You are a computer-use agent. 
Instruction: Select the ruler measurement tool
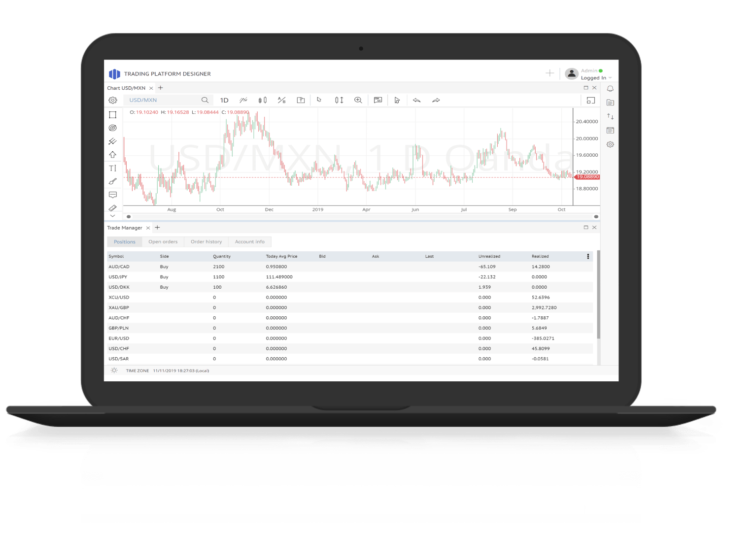113,208
